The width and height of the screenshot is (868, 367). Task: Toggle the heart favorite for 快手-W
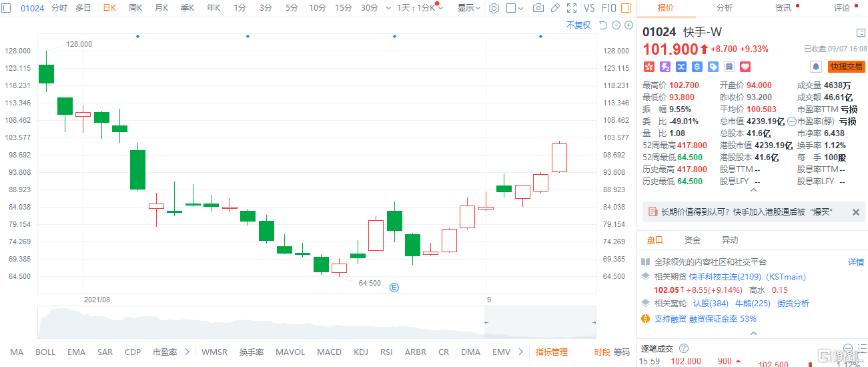[745, 67]
